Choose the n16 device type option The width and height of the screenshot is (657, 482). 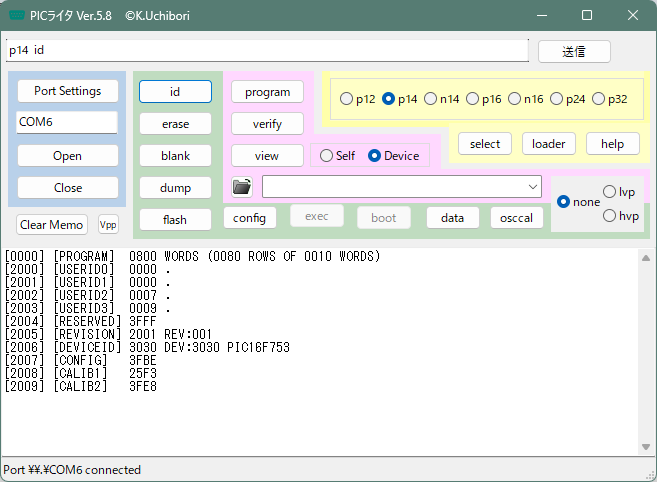click(515, 99)
